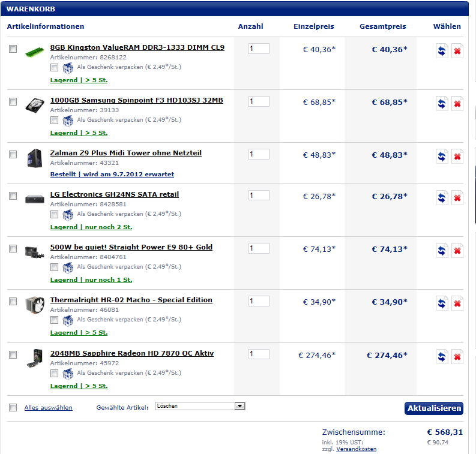Delete the Sapphire Radeon HD 7870 from the cart
The width and height of the screenshot is (476, 454).
point(457,357)
